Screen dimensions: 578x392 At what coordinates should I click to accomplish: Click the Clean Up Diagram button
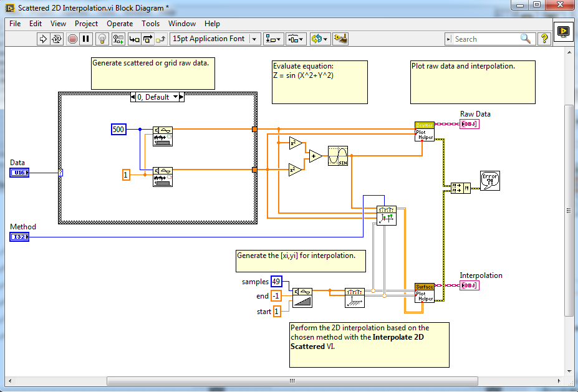coord(340,39)
